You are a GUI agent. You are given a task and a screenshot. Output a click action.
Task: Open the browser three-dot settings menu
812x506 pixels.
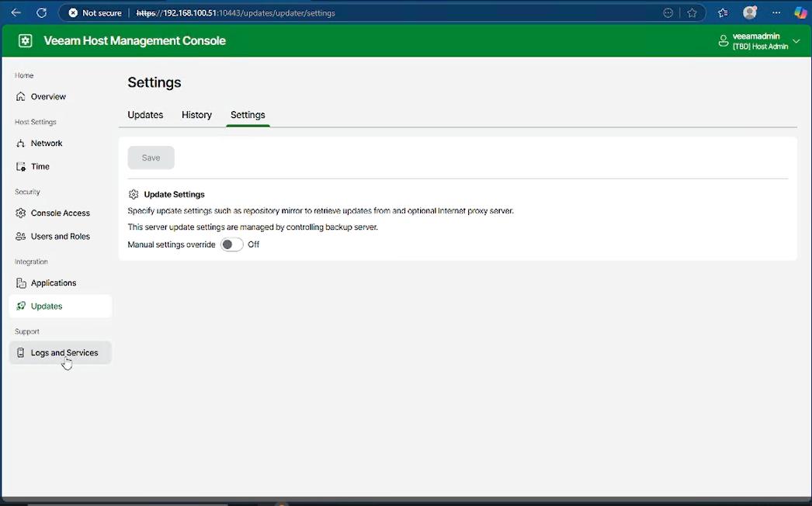pos(776,13)
